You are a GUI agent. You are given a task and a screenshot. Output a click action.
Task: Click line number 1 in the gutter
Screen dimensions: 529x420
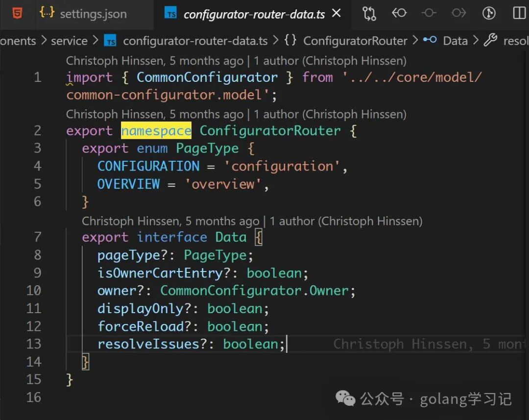(37, 77)
